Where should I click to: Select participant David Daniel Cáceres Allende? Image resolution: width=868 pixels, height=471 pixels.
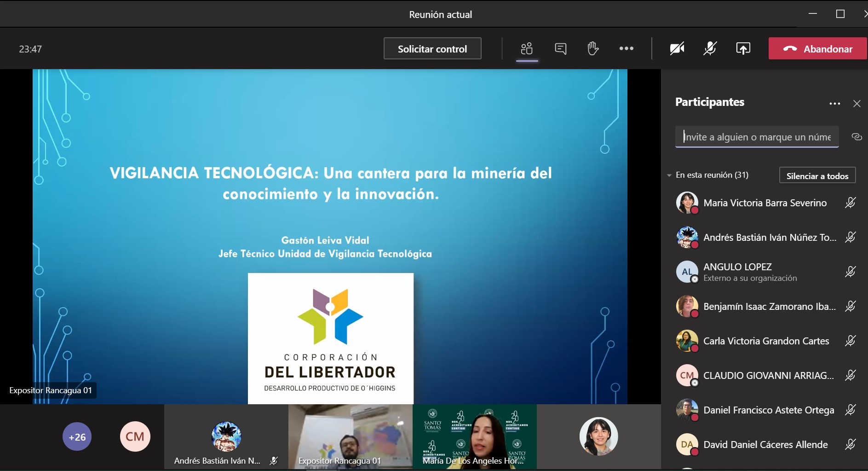[765, 445]
